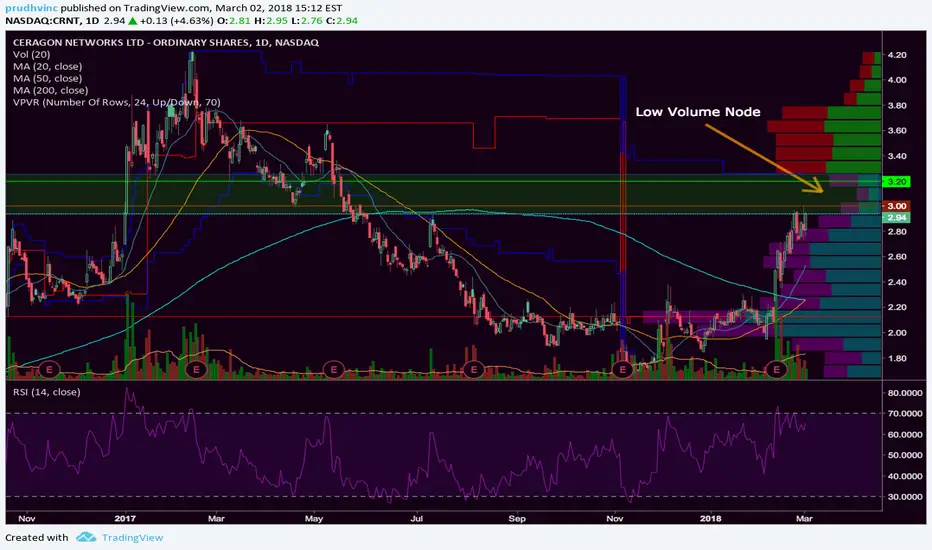Click the 3.60 price axis value
The width and height of the screenshot is (932, 550).
897,131
